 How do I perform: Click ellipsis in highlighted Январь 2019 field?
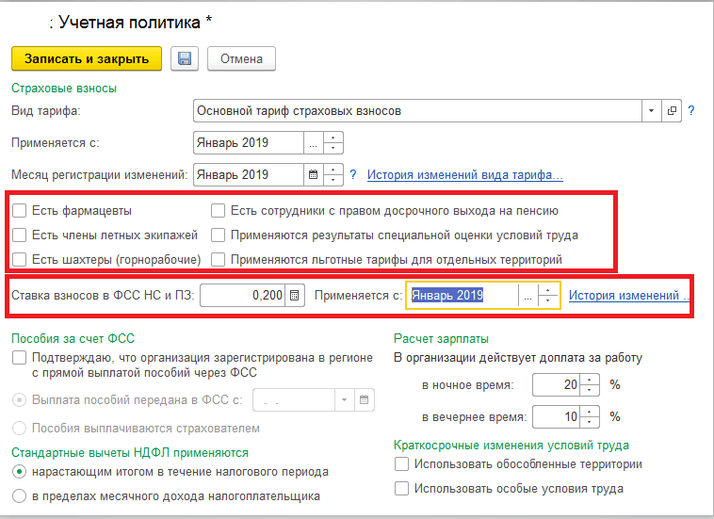(526, 295)
